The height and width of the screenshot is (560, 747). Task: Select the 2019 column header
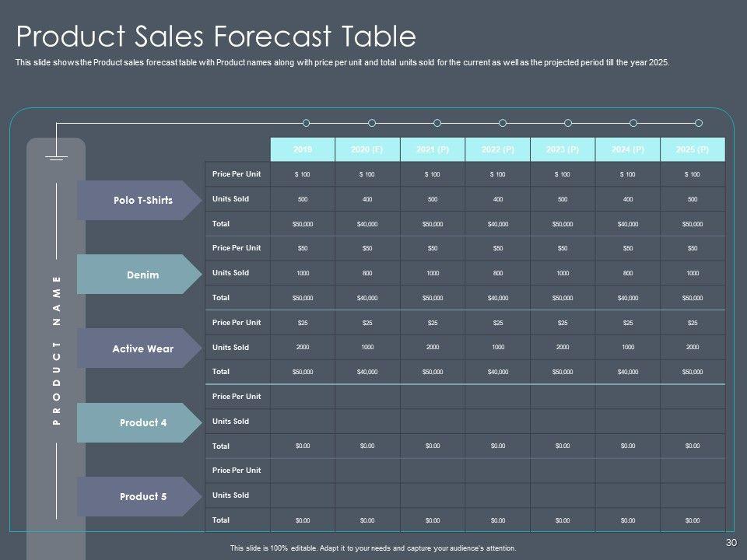coord(303,149)
